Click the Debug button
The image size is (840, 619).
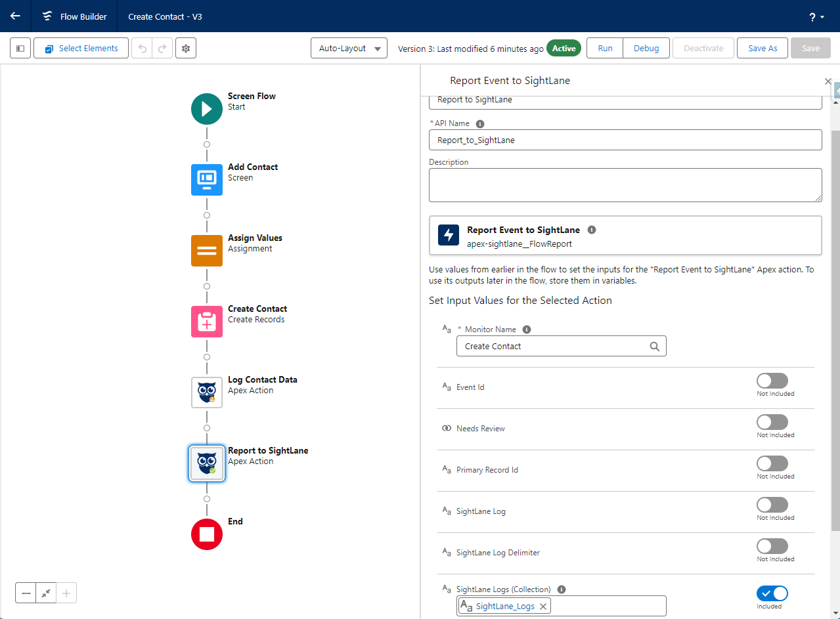pyautogui.click(x=646, y=49)
